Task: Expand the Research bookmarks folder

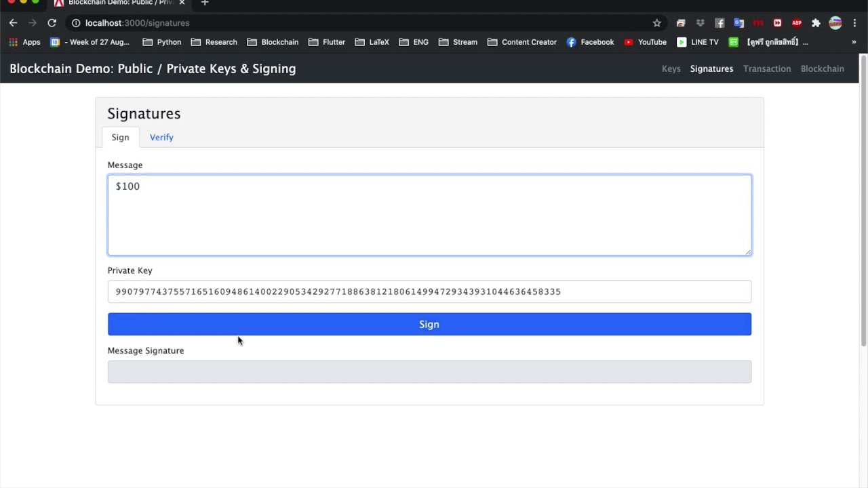Action: (214, 42)
